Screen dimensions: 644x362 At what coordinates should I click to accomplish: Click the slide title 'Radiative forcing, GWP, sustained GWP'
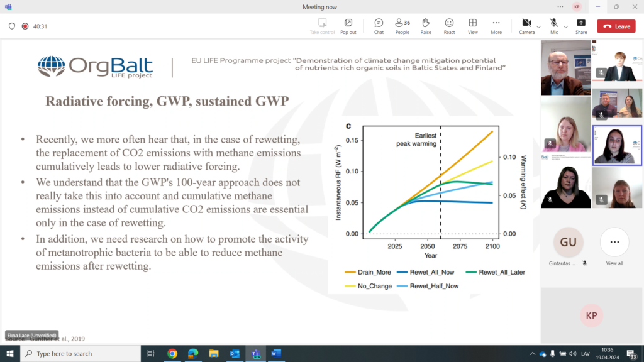pos(167,101)
